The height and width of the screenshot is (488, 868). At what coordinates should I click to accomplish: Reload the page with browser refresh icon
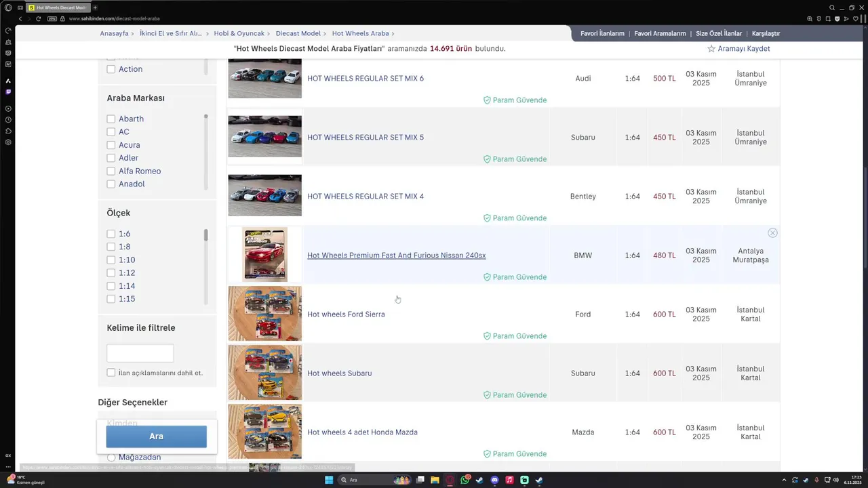coord(39,18)
